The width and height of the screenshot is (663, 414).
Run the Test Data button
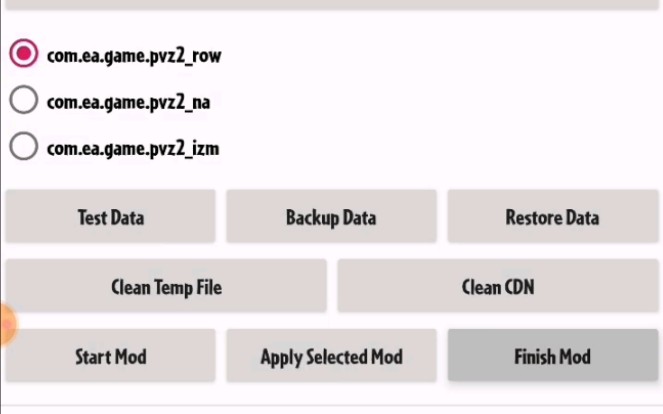[110, 217]
